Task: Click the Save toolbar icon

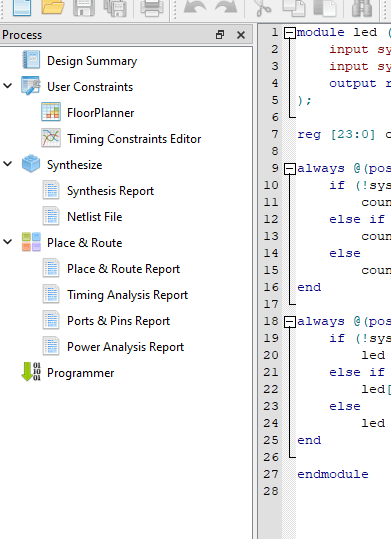Action: pos(84,8)
